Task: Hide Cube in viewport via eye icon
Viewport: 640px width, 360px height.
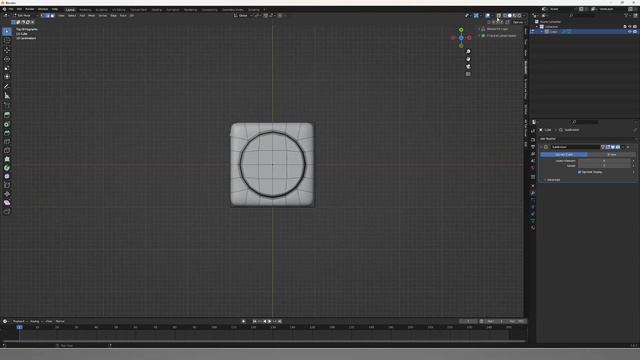Action: click(x=630, y=31)
